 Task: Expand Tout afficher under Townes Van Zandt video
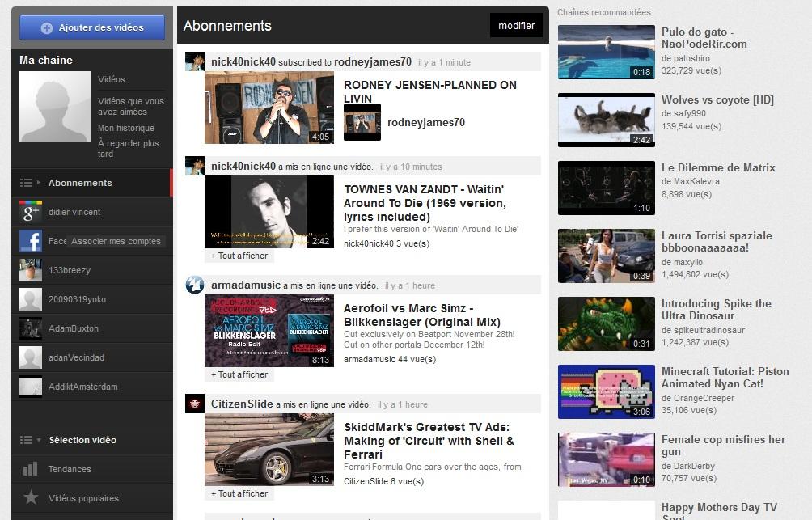239,256
